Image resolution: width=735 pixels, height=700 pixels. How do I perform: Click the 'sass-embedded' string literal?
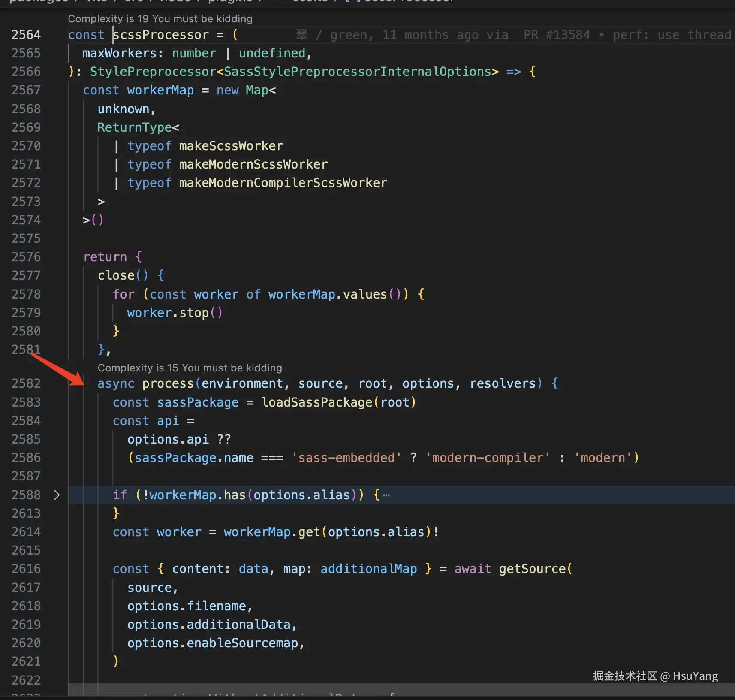pyautogui.click(x=346, y=458)
